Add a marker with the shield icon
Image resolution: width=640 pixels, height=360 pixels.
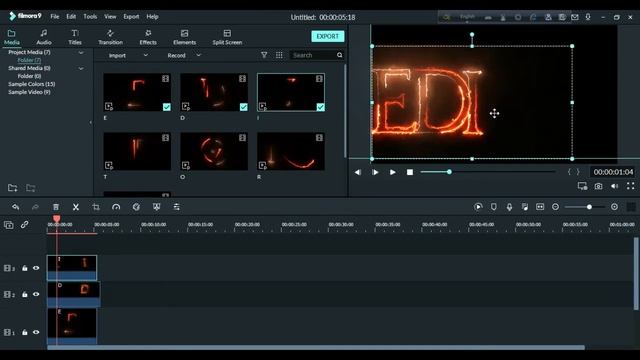point(493,207)
